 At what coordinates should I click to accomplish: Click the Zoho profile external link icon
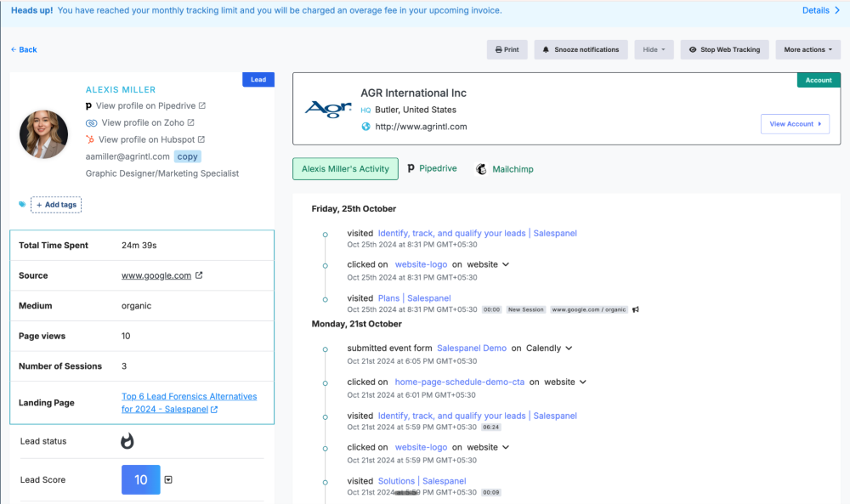(x=191, y=123)
